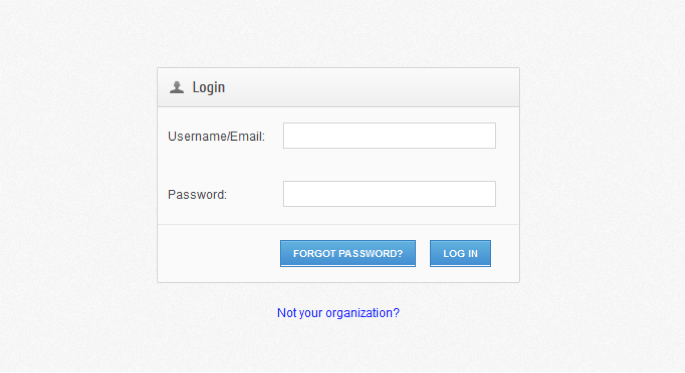Click the user silhouette icon beside Login

tap(176, 87)
